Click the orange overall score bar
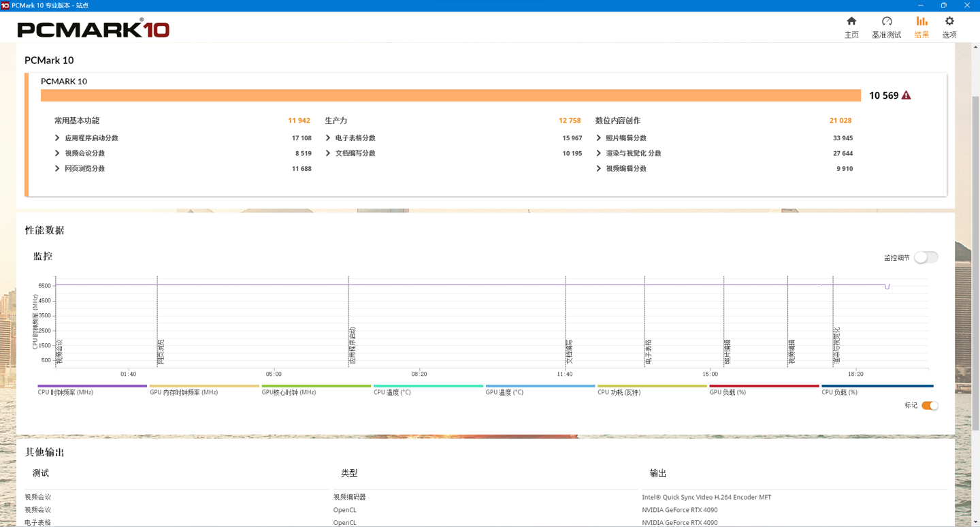The height and width of the screenshot is (527, 980). click(451, 95)
